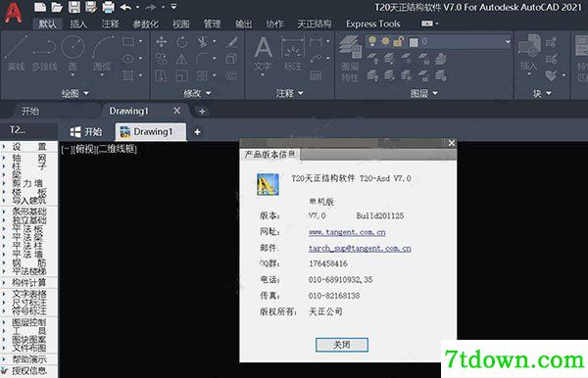Switch to the 输出 ribbon tab
This screenshot has height=378, width=588.
point(244,24)
